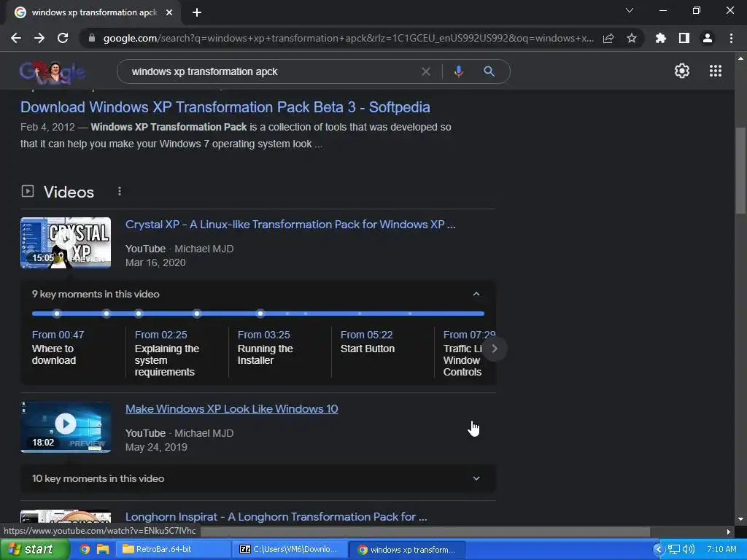Open 'Make Windows XP Look Like Windows 10'

pos(231,409)
